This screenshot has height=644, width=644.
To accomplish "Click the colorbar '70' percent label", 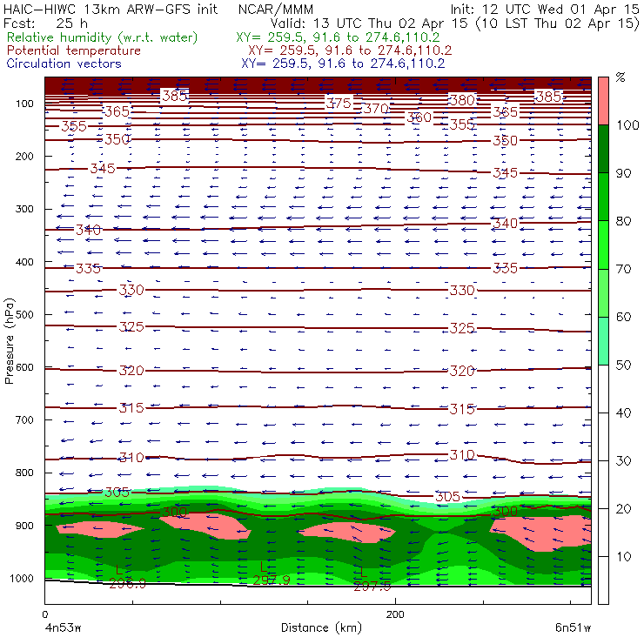I will click(623, 269).
